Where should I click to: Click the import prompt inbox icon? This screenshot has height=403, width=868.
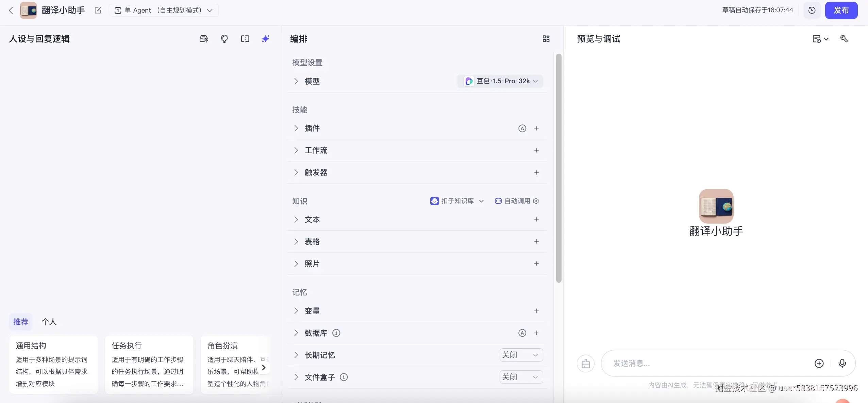point(203,38)
